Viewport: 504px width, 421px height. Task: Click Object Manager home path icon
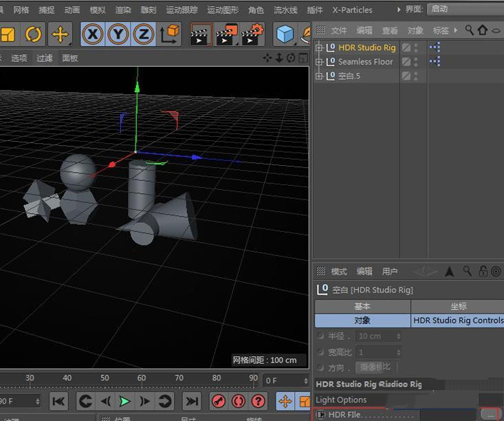click(483, 30)
